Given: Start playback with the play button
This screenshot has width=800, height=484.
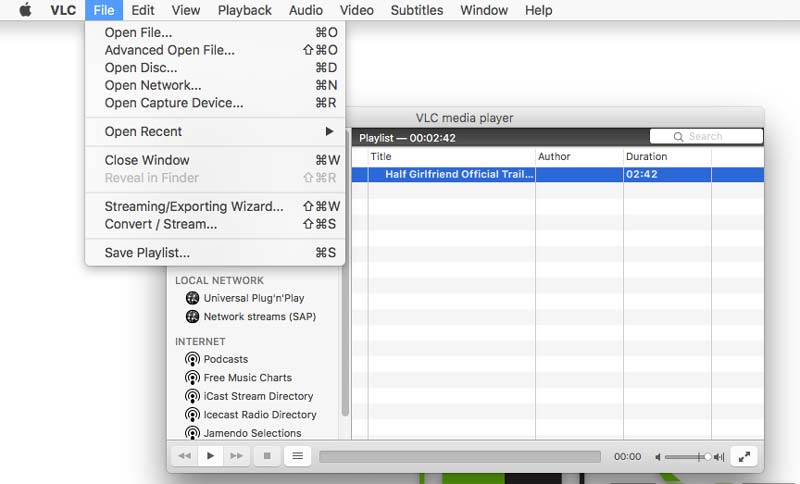Looking at the screenshot, I should (x=210, y=456).
